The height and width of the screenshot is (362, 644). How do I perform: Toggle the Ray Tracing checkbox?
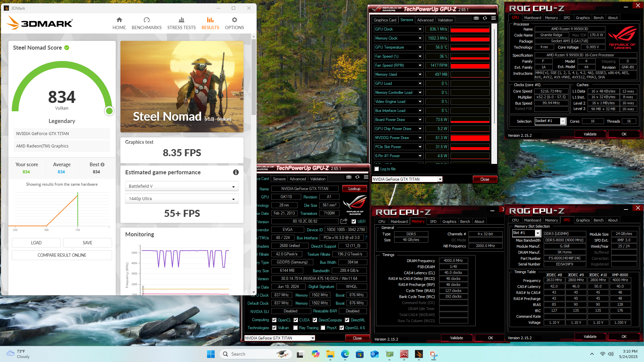click(296, 328)
